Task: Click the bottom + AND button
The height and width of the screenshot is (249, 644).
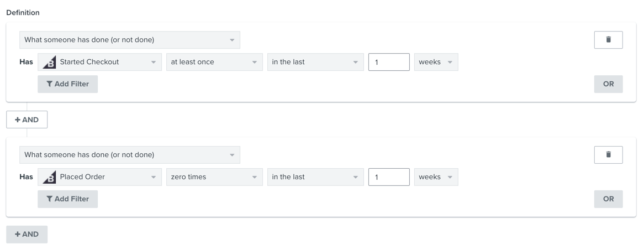Action: pos(27,235)
